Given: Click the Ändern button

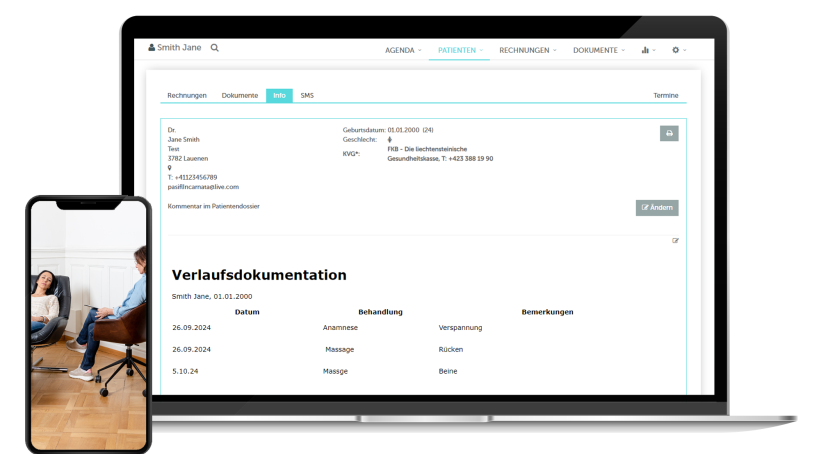Looking at the screenshot, I should 657,208.
